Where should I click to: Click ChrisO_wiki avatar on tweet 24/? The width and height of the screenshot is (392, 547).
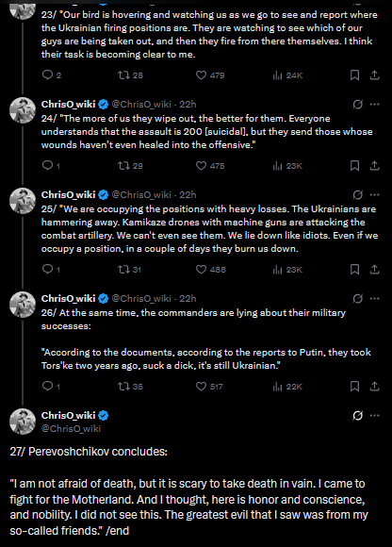[x=23, y=110]
